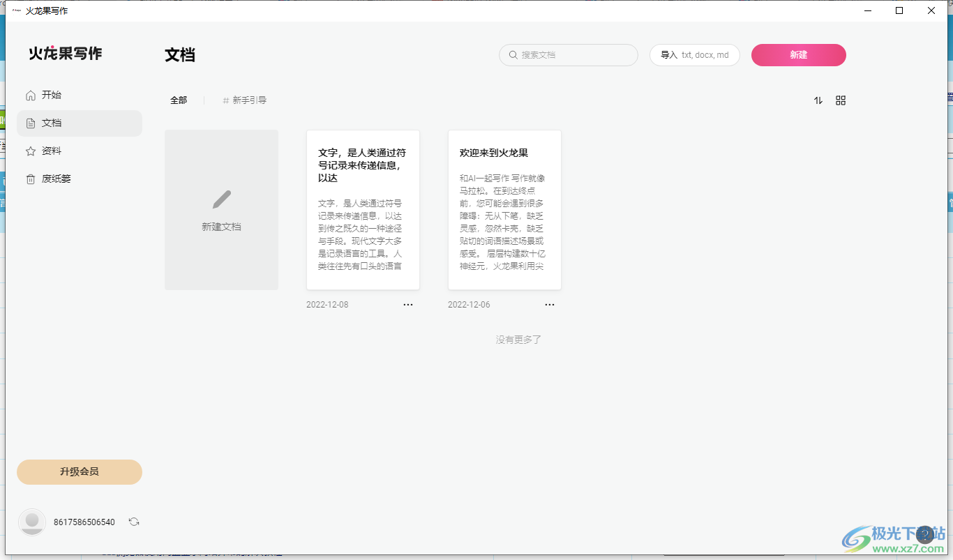Screen dimensions: 953x560
Task: Select 文档 in the sidebar
Action: (x=80, y=123)
